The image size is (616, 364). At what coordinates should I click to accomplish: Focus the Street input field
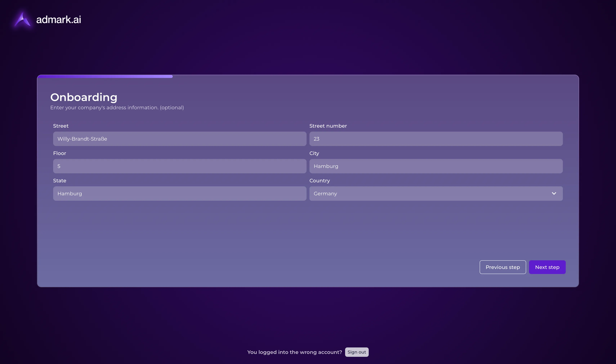coord(179,139)
